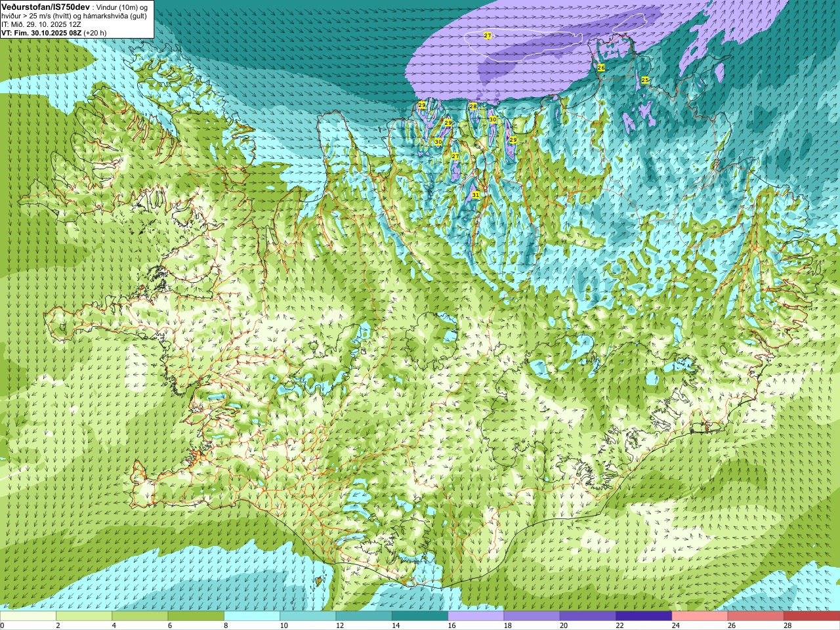The height and width of the screenshot is (630, 840).
Task: Click the yellow 28 gust label
Action: coord(472,106)
